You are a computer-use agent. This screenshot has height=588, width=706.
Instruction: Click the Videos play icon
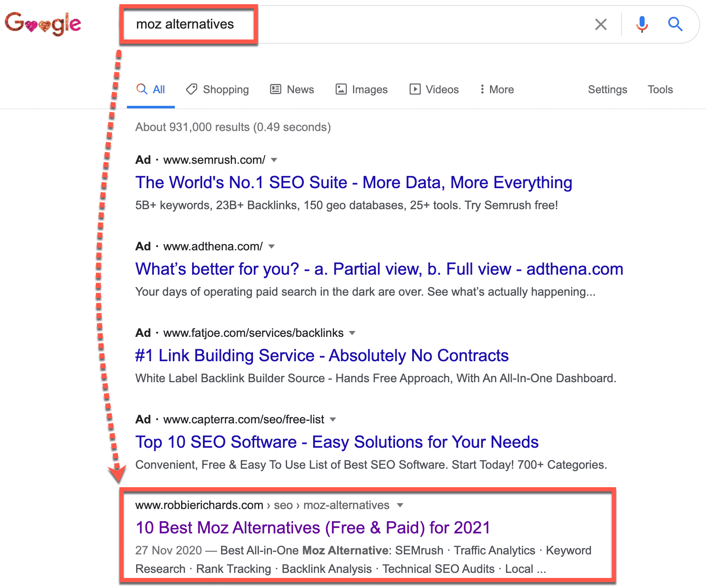(x=415, y=89)
